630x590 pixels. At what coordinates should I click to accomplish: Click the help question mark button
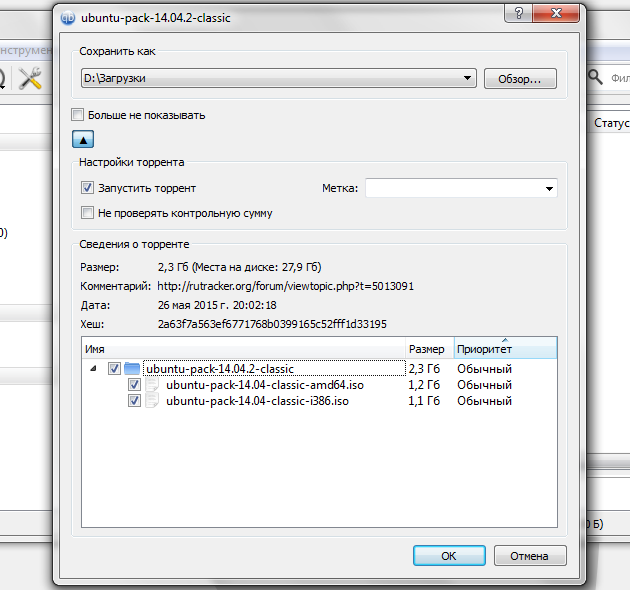518,13
